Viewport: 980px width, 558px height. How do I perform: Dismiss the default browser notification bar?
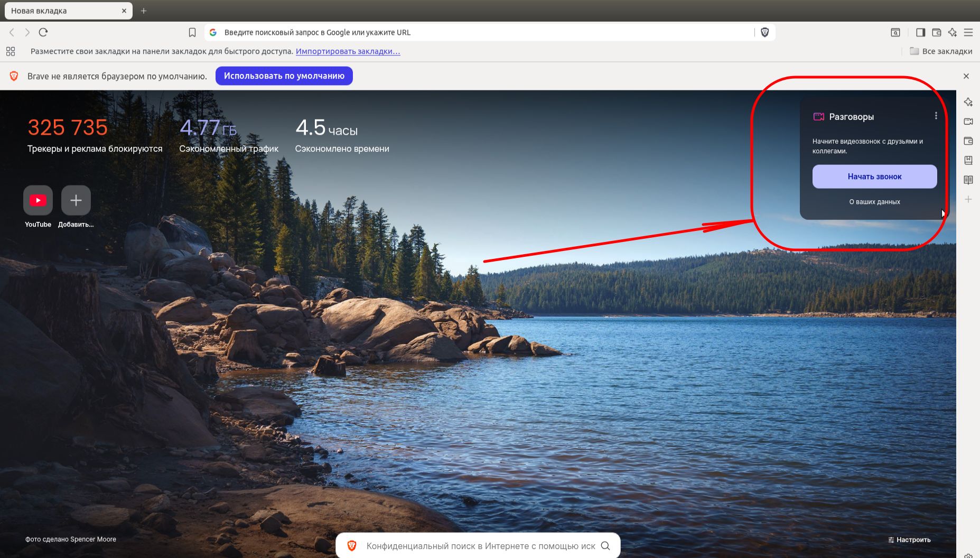[966, 76]
